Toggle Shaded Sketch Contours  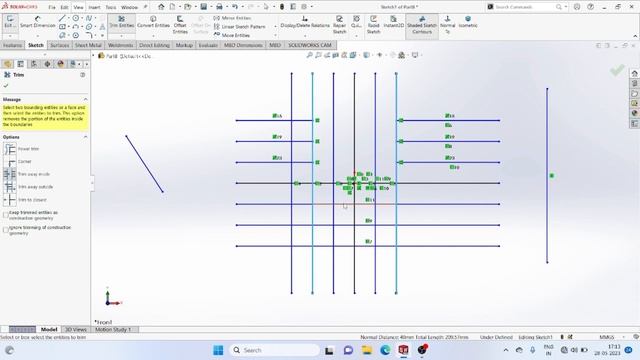(422, 25)
